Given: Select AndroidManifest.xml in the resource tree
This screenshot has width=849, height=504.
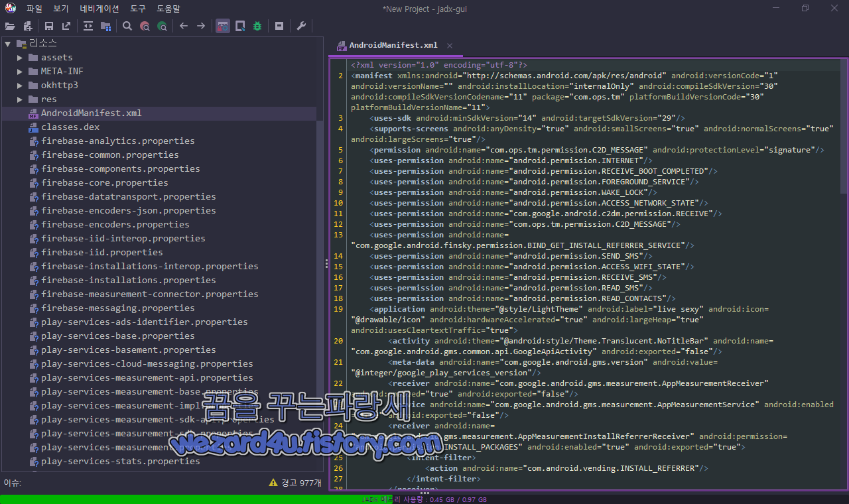Looking at the screenshot, I should click(92, 113).
